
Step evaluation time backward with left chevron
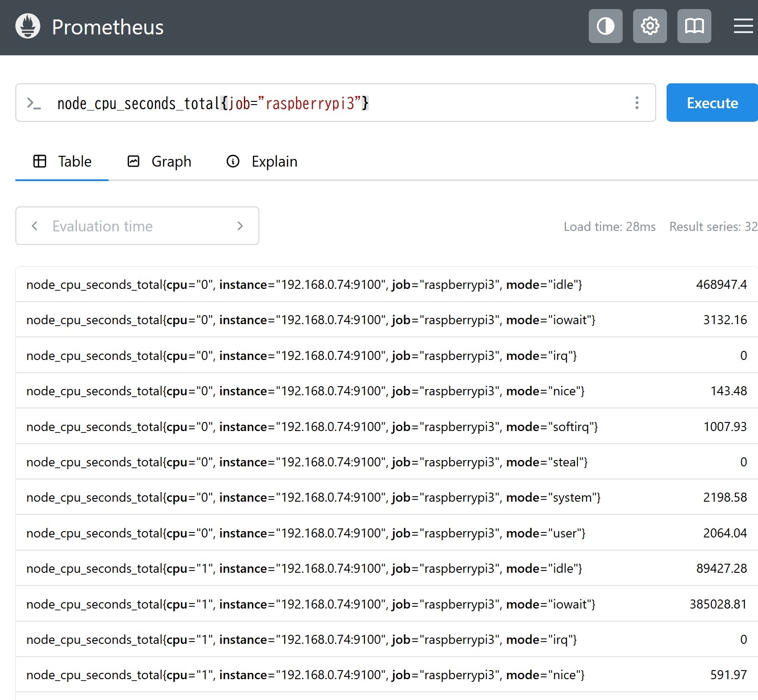pos(34,226)
